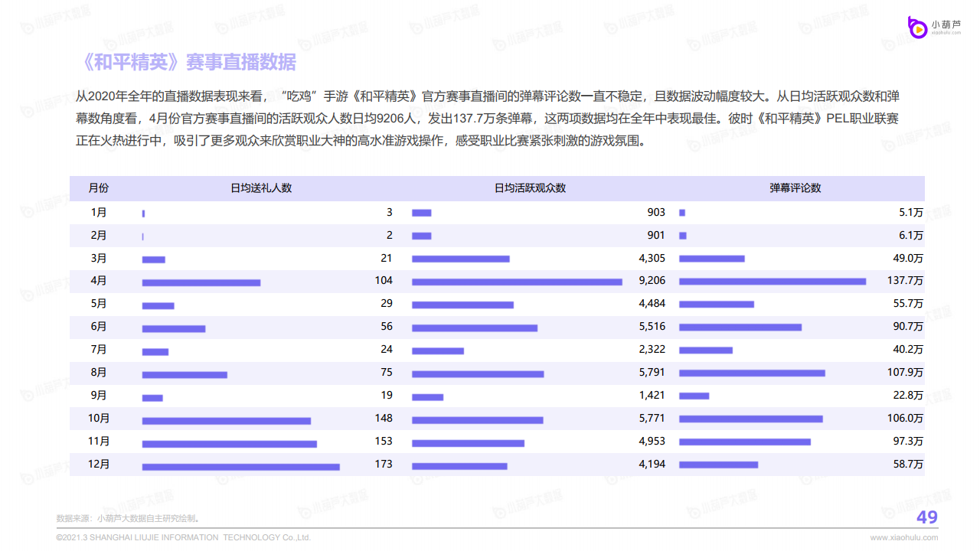Viewport: 980px width, 551px height.
Task: Click the 10月 日均送礼人数 bar
Action: 226,420
